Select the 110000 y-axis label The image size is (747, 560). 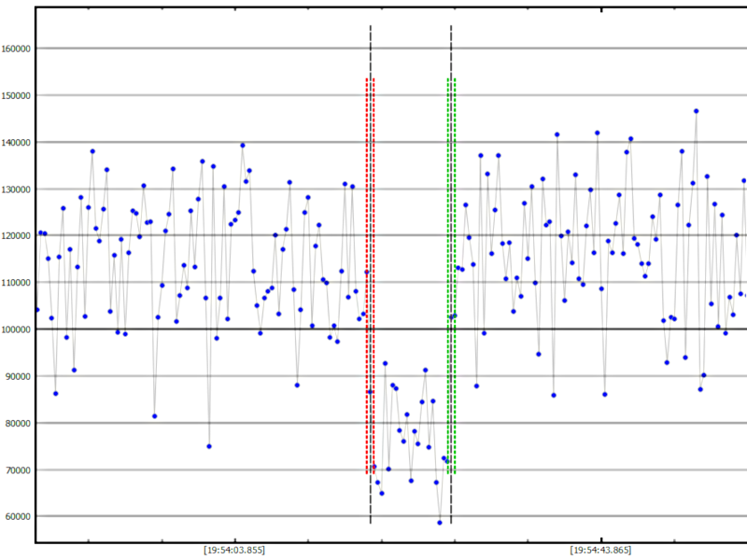coord(17,282)
